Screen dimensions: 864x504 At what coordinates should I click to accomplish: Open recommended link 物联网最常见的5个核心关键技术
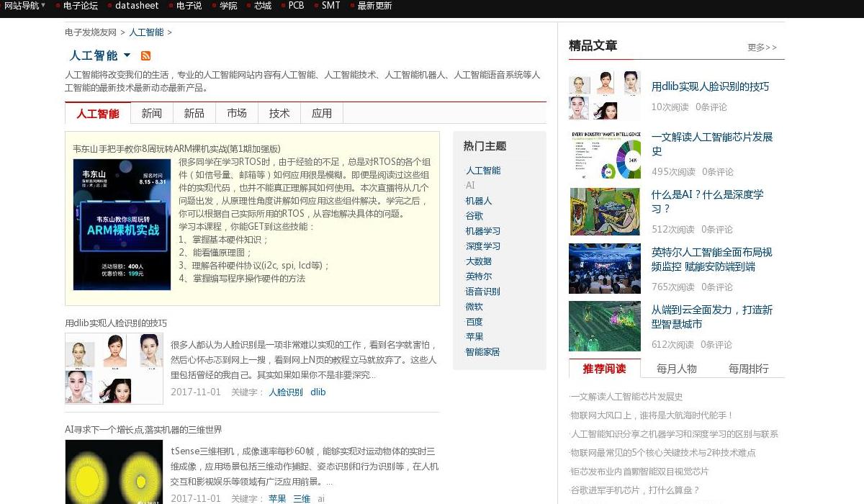click(662, 453)
